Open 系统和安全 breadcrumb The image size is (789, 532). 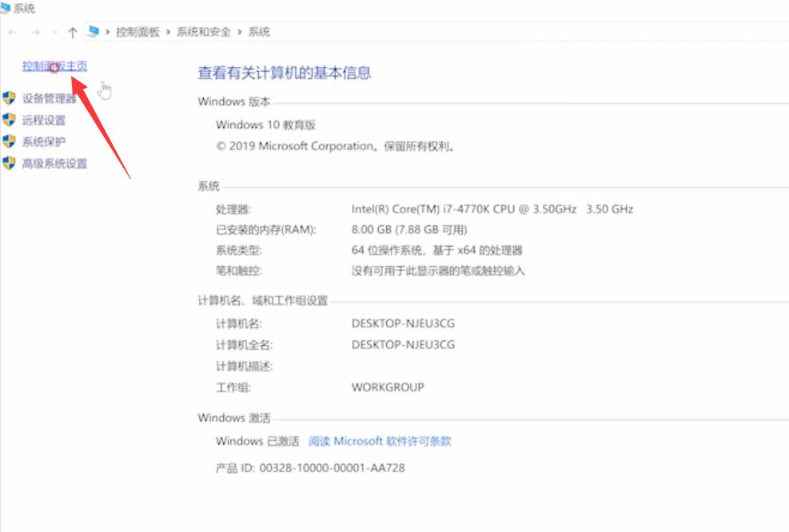[x=203, y=32]
